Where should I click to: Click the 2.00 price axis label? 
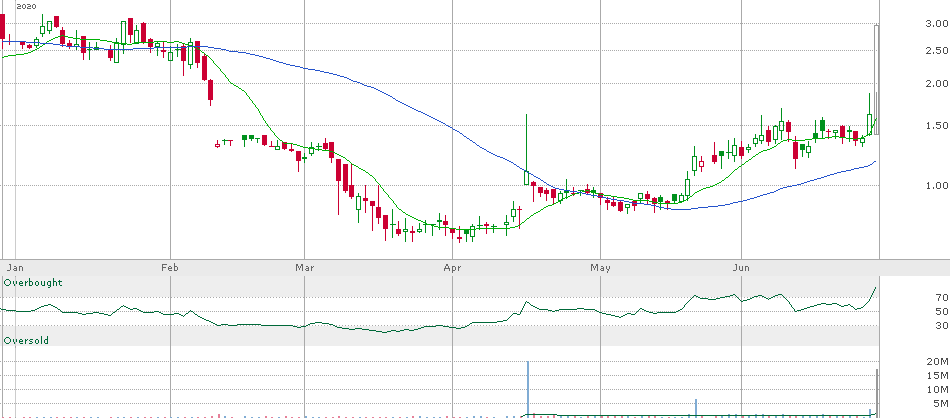pyautogui.click(x=937, y=83)
